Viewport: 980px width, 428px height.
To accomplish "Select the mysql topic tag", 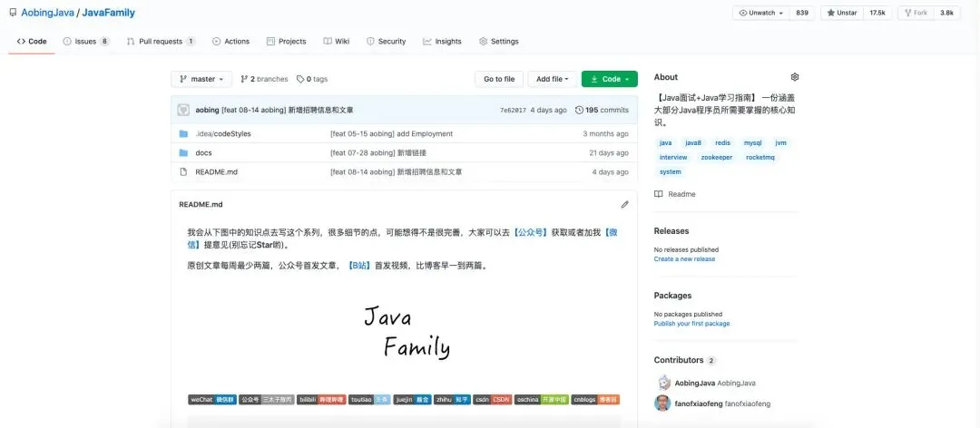I will 752,143.
